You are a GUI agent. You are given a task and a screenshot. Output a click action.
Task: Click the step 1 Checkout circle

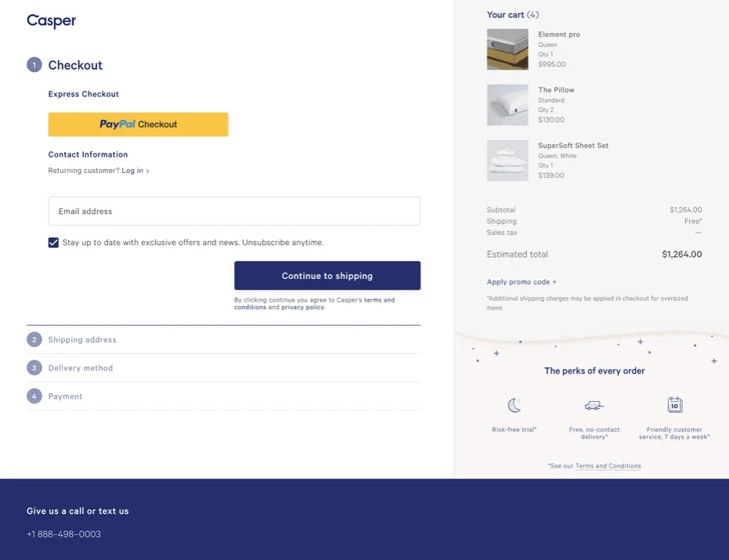click(34, 65)
